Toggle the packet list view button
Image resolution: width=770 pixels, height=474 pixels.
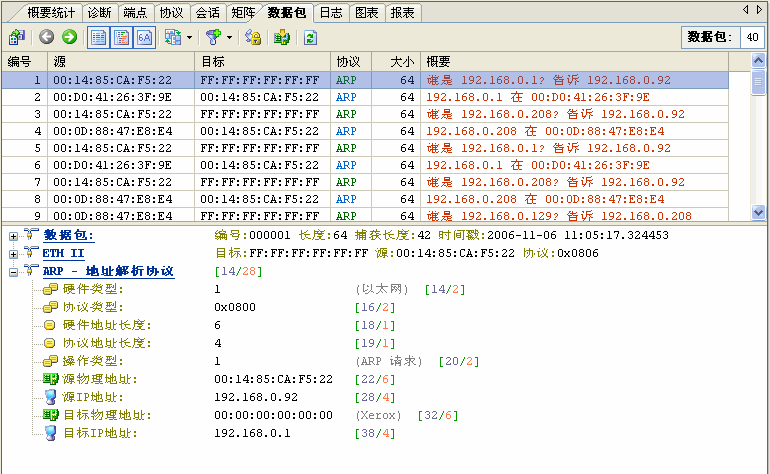point(99,37)
